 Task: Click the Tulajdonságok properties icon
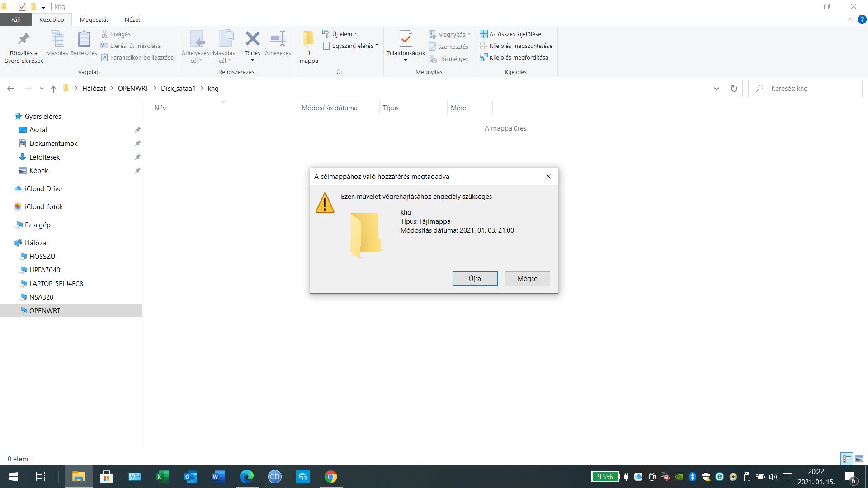(406, 39)
